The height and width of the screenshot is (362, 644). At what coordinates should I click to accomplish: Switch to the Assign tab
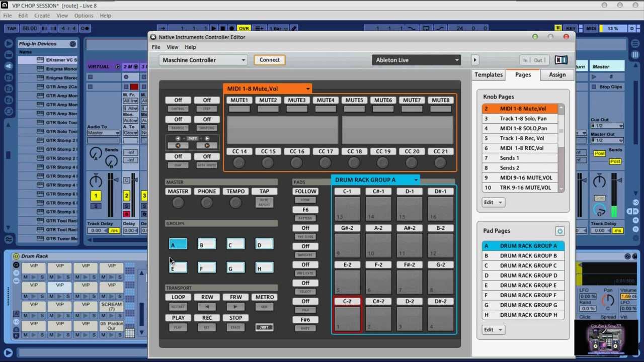[x=557, y=75]
